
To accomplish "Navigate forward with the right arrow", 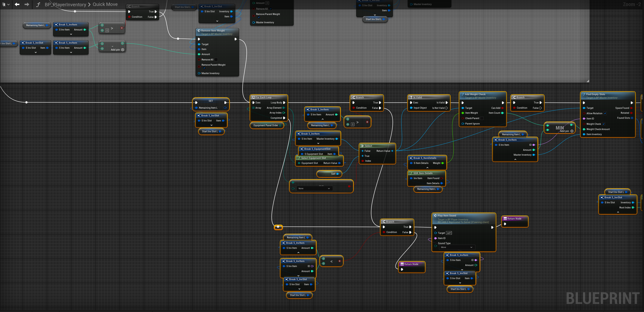I will (x=27, y=5).
